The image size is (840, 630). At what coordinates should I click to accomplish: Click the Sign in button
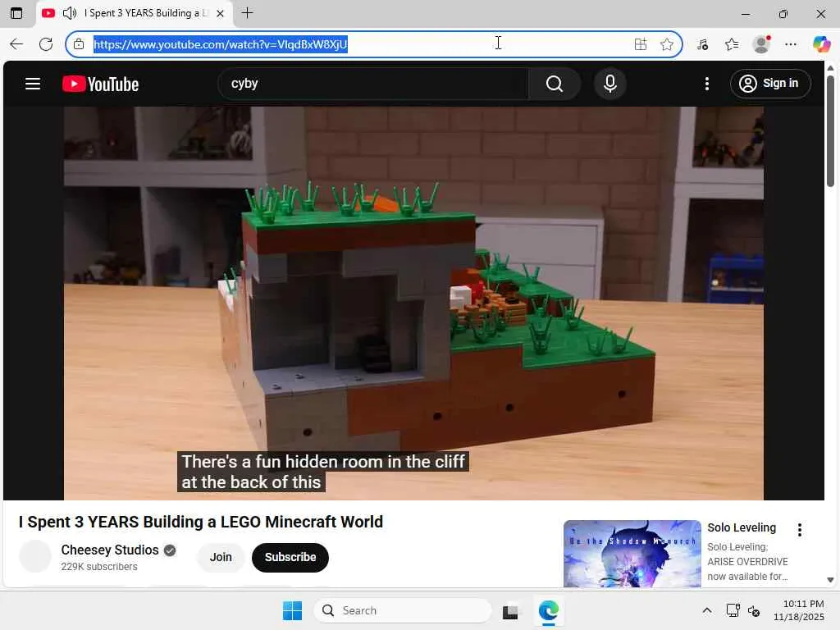(769, 84)
